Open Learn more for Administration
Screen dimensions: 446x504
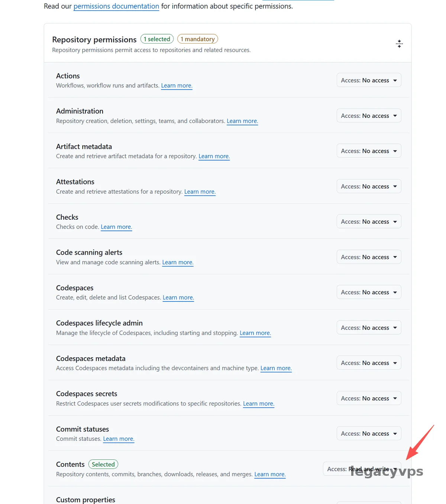click(x=242, y=121)
